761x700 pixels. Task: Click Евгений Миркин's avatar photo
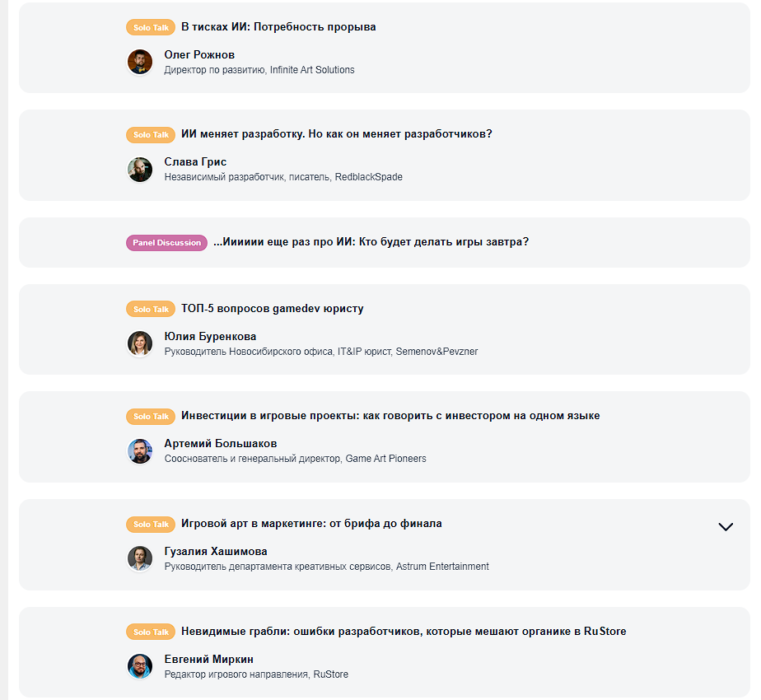point(140,666)
